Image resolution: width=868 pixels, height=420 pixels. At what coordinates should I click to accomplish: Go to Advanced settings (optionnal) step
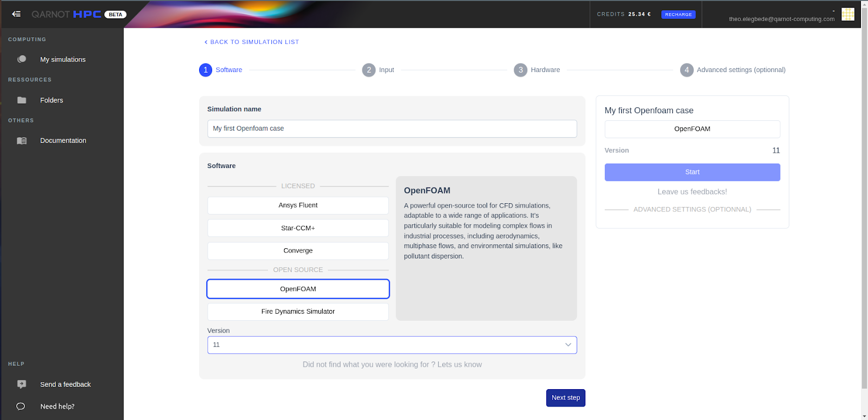click(x=741, y=70)
